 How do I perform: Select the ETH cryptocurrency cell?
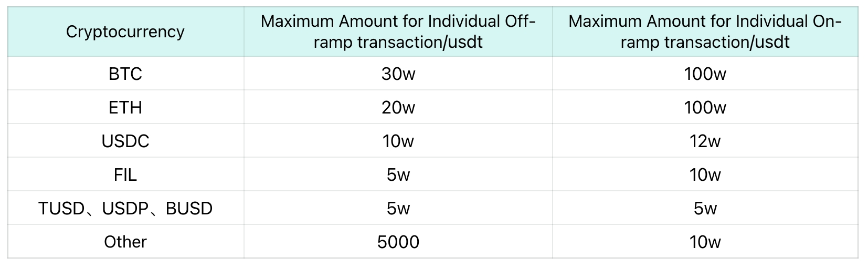coord(125,107)
